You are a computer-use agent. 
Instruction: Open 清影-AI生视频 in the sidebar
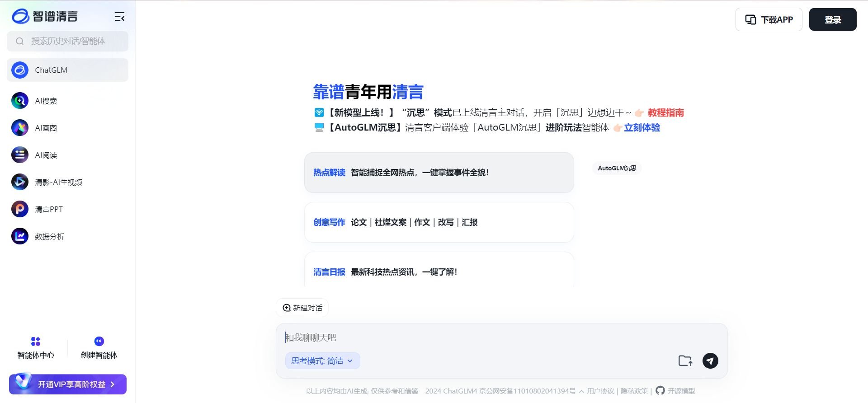pos(68,182)
